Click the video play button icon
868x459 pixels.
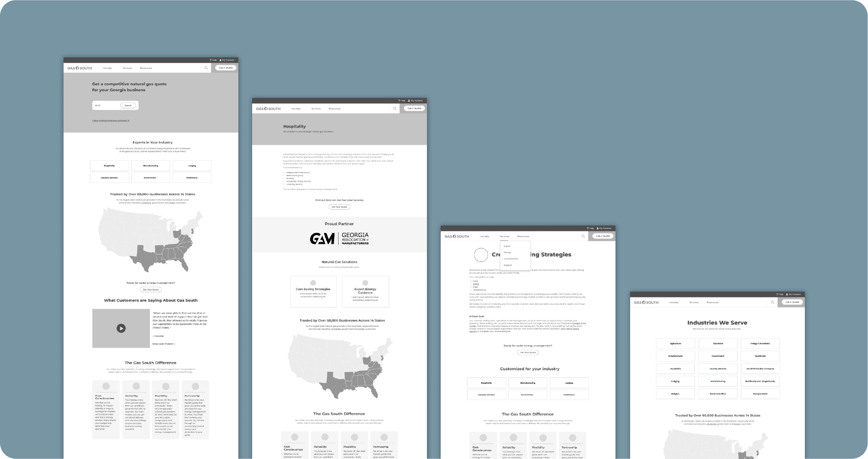tap(120, 328)
